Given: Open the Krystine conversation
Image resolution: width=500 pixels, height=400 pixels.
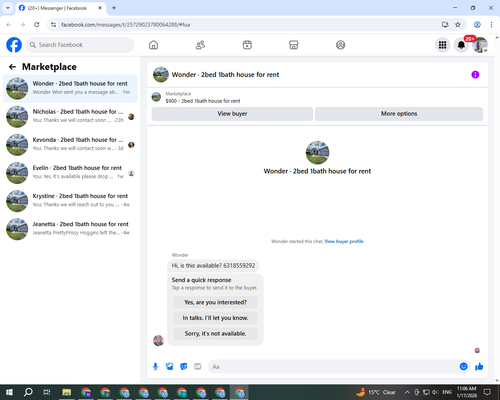Looking at the screenshot, I should 70,201.
